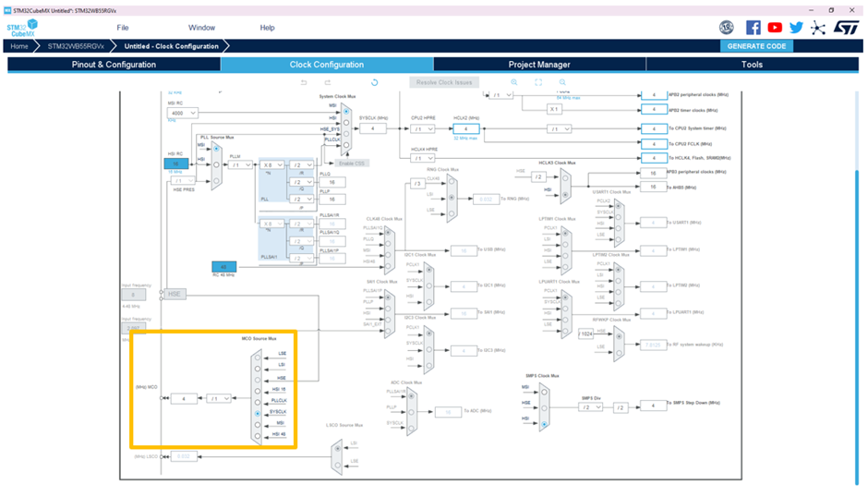
Task: Go to STM32WB55RGVx breadcrumb
Action: pos(76,46)
